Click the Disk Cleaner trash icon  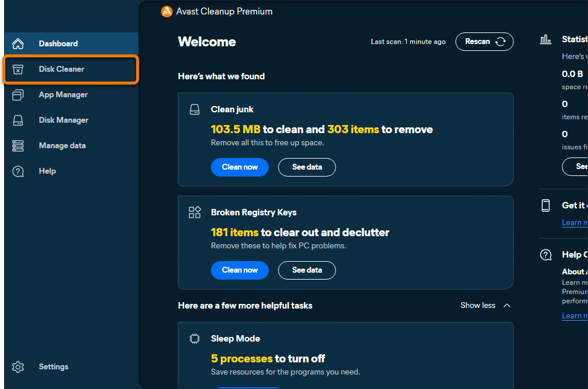pos(18,69)
